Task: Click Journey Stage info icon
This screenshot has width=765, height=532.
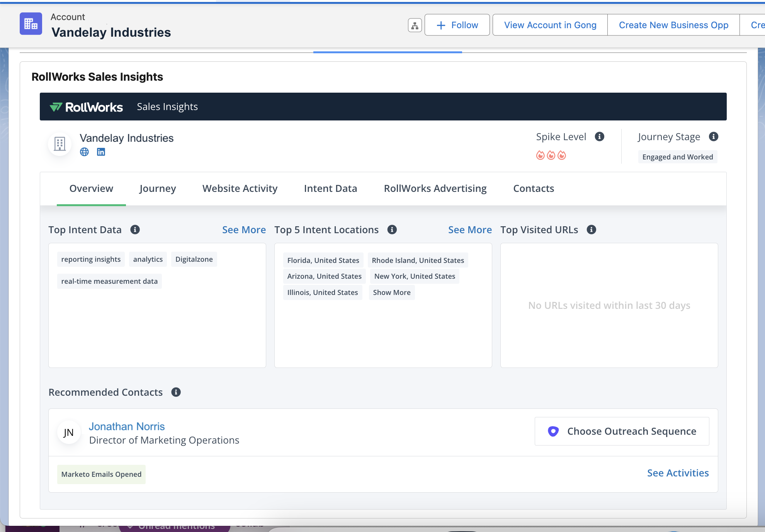Action: [x=713, y=137]
